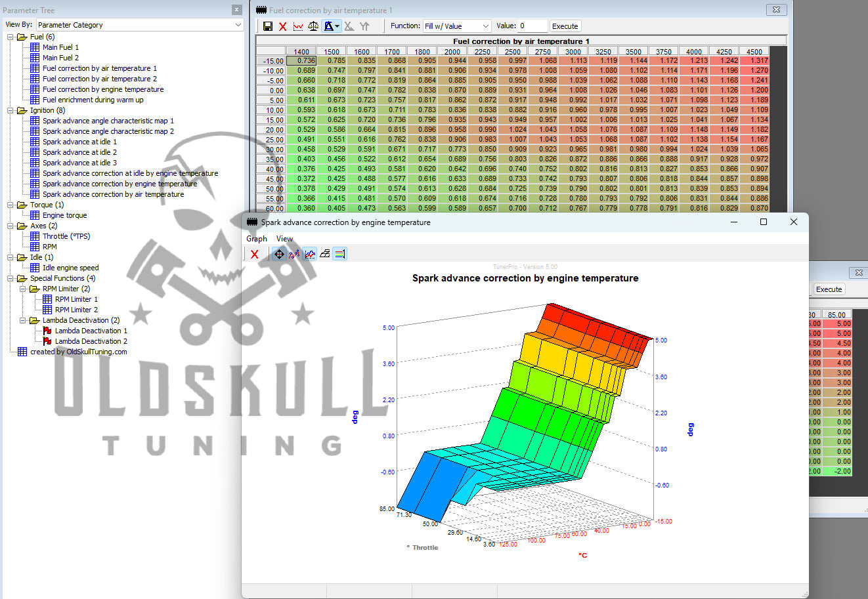Select Engine torque in the parameter tree

64,215
